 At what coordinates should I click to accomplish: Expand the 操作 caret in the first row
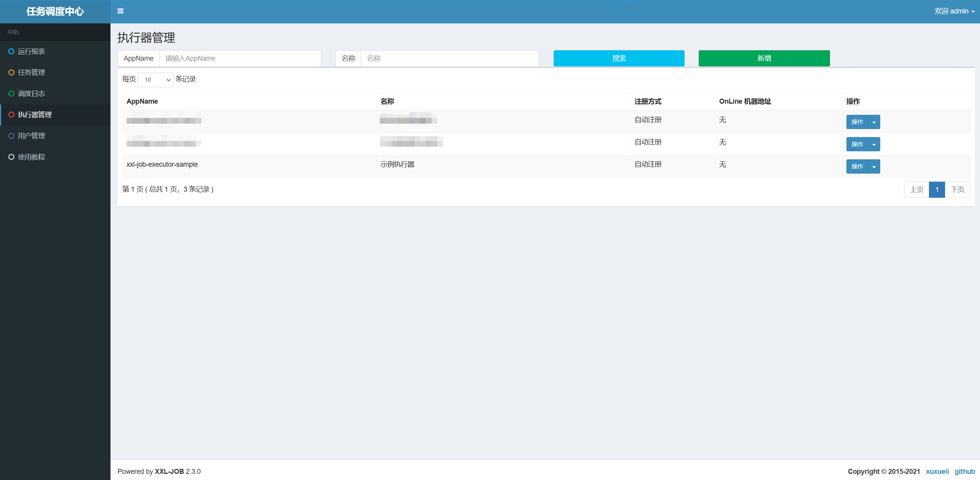pos(874,122)
